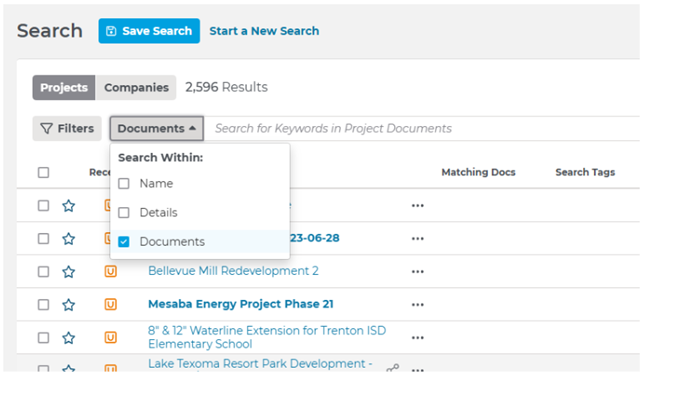Open 8" & 12" Waterline Extension for Trenton ISD project

pos(267,337)
